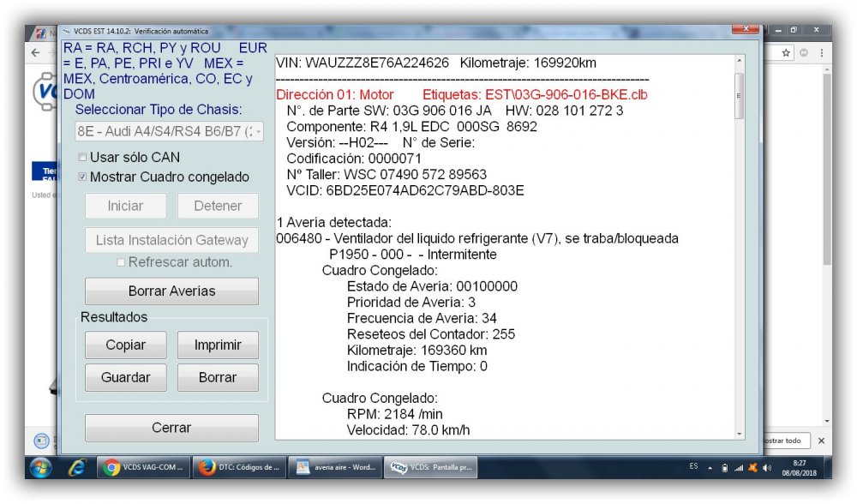Click the 'Componente: R4 1,9L EDC' line

click(x=411, y=126)
